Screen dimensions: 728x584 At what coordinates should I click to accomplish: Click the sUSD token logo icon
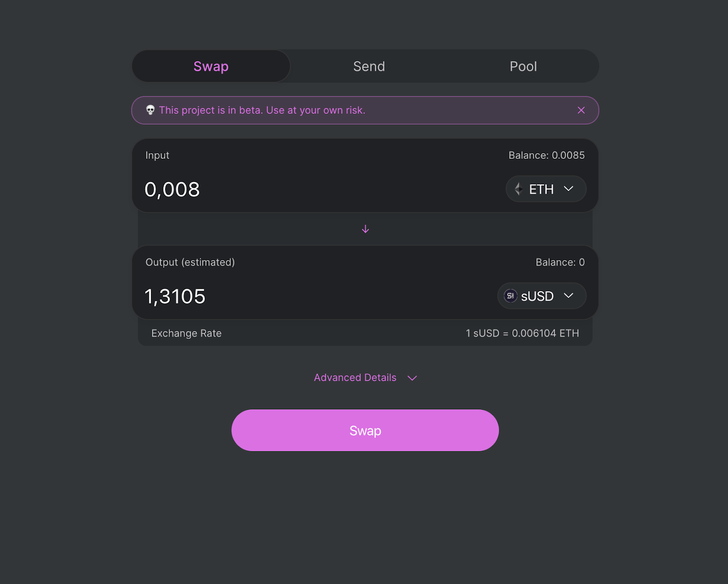coord(510,296)
